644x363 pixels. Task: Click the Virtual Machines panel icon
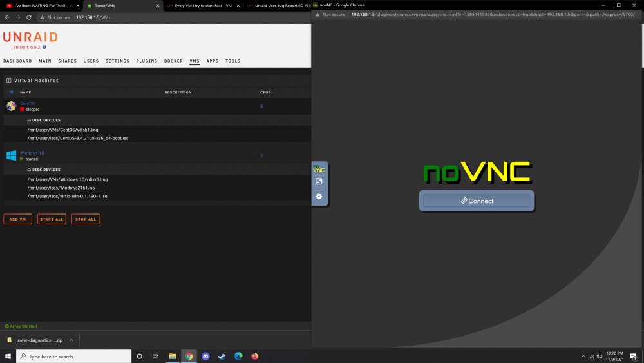tap(8, 80)
